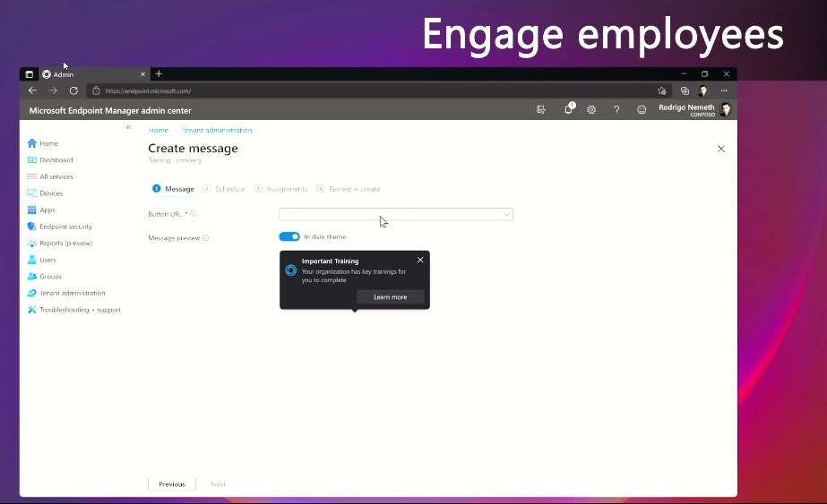
Task: Click the browser favorites star icon
Action: 662,90
